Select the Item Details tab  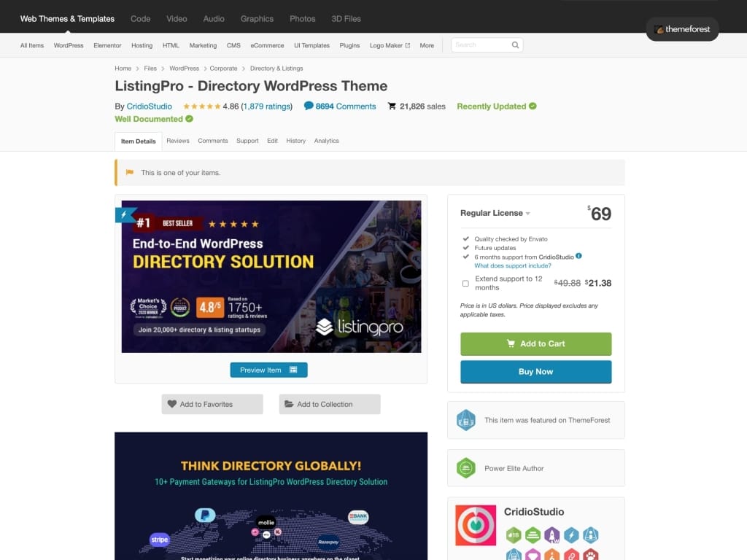click(138, 141)
